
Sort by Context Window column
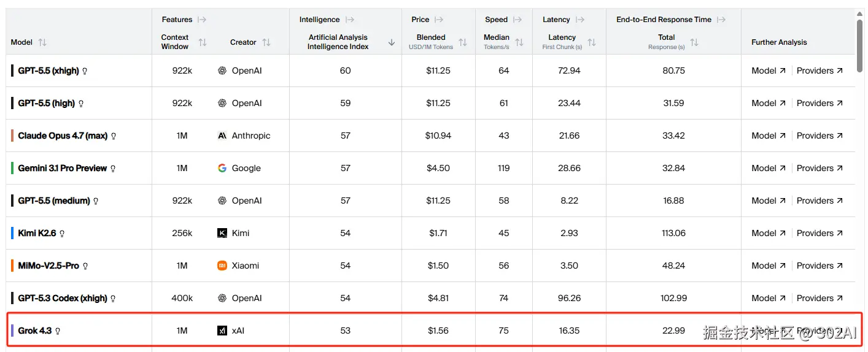coord(203,42)
